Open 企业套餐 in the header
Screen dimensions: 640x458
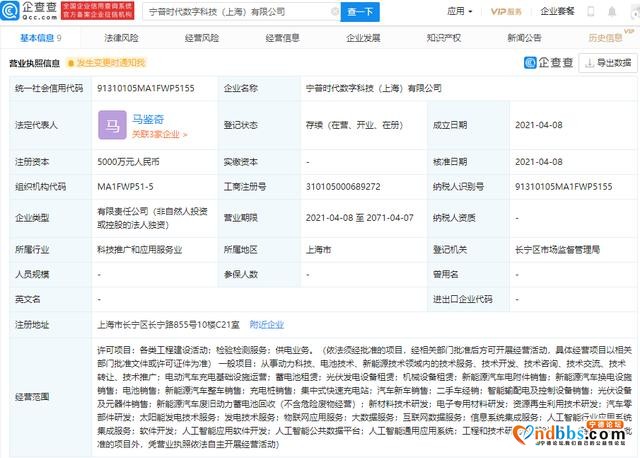click(x=557, y=11)
